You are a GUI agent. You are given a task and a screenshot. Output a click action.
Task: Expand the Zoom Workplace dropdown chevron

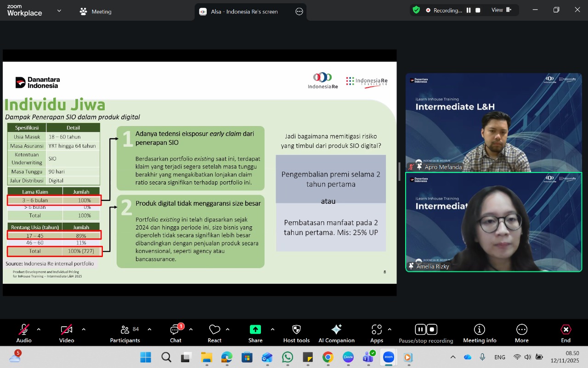click(59, 11)
